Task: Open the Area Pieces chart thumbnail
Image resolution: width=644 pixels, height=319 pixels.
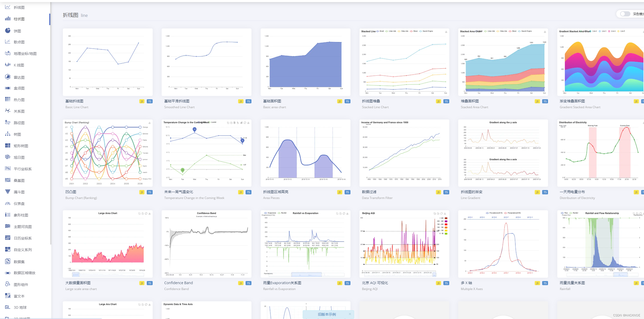Action: tap(305, 153)
